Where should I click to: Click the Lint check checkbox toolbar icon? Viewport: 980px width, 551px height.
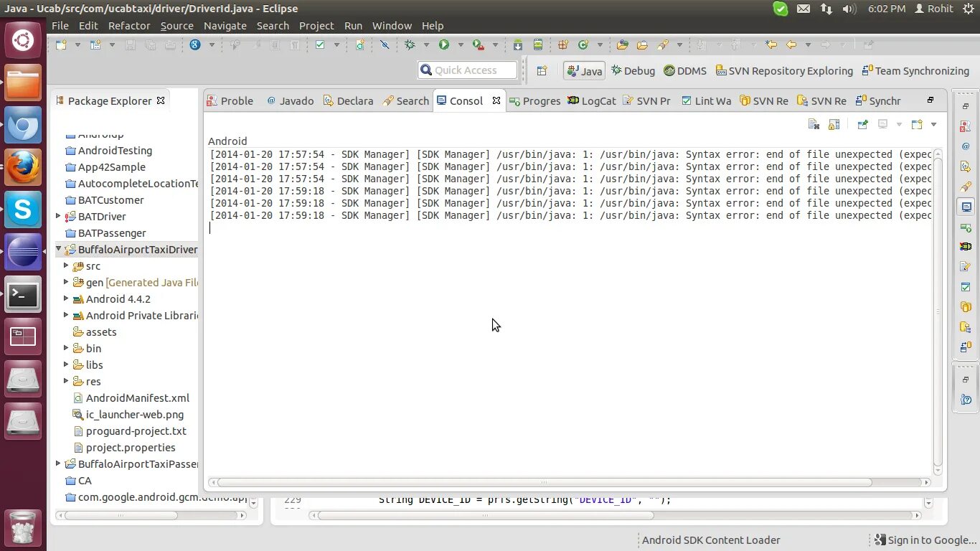[320, 44]
